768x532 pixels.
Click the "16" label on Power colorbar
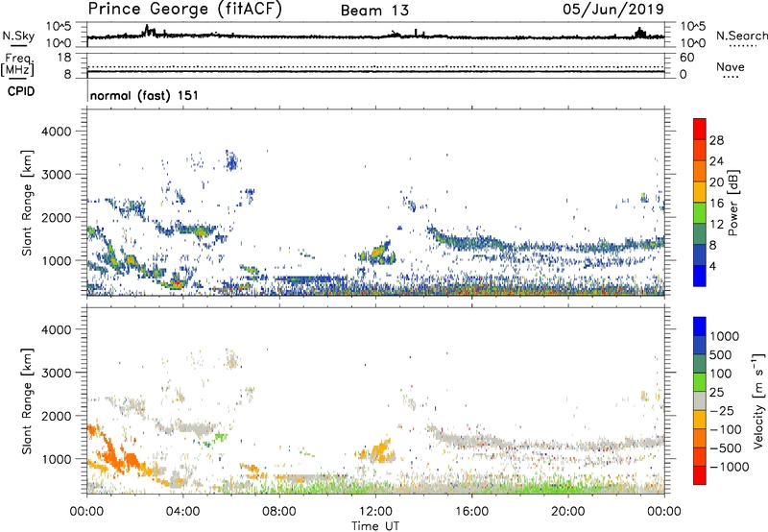pos(716,204)
